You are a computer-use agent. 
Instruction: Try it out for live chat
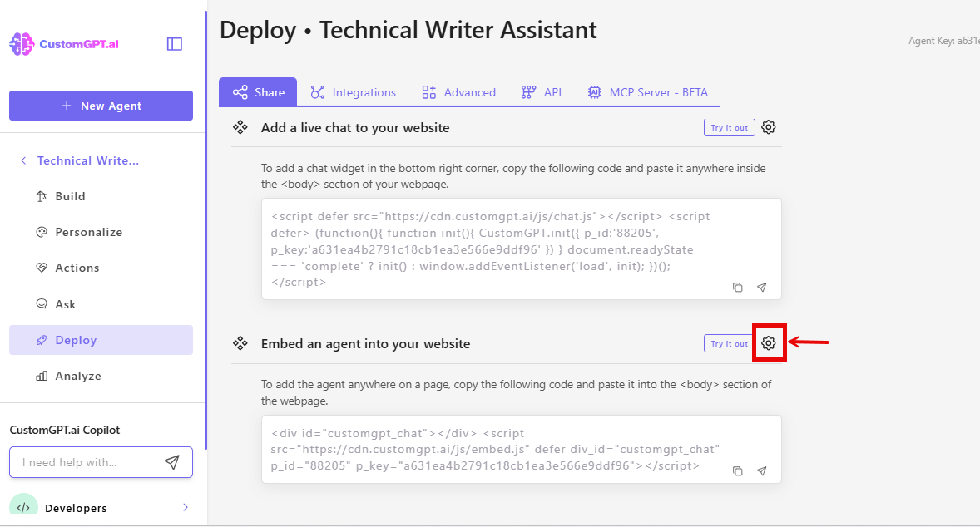pos(730,127)
